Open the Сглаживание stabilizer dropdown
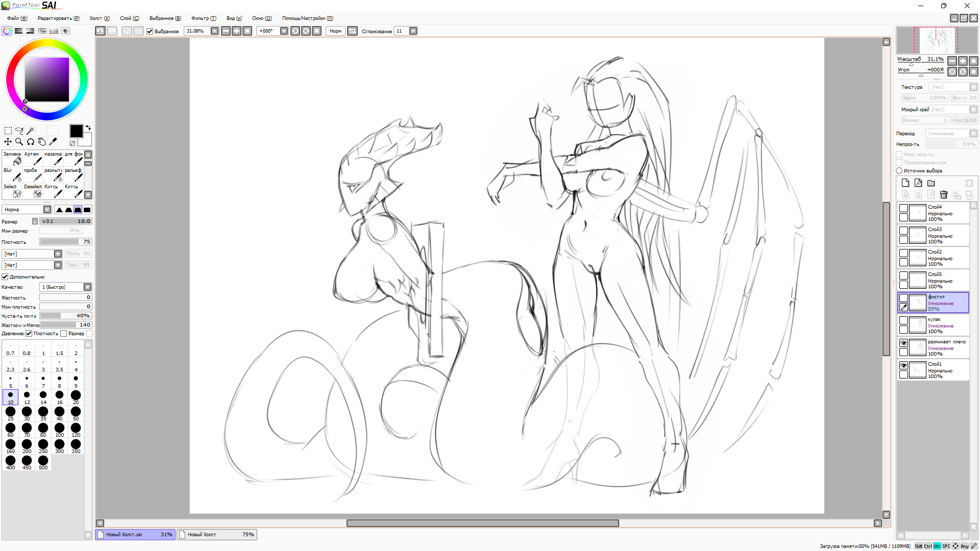The height and width of the screenshot is (551, 980). point(413,31)
